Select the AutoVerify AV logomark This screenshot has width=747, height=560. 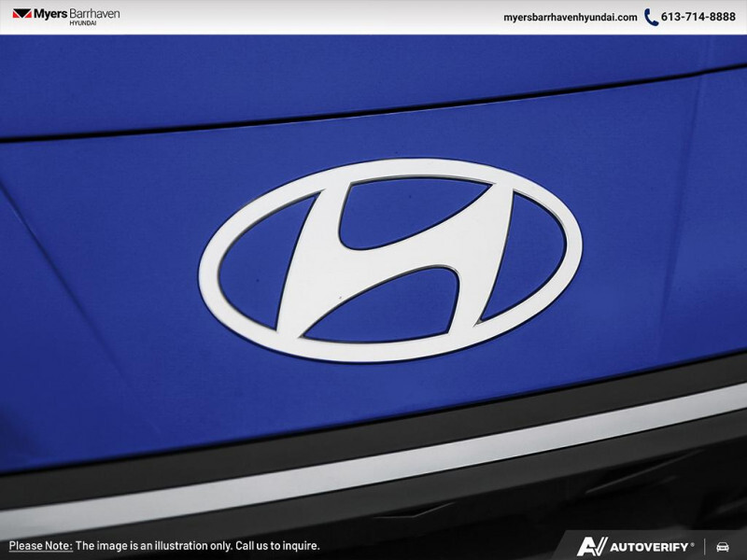(x=592, y=545)
